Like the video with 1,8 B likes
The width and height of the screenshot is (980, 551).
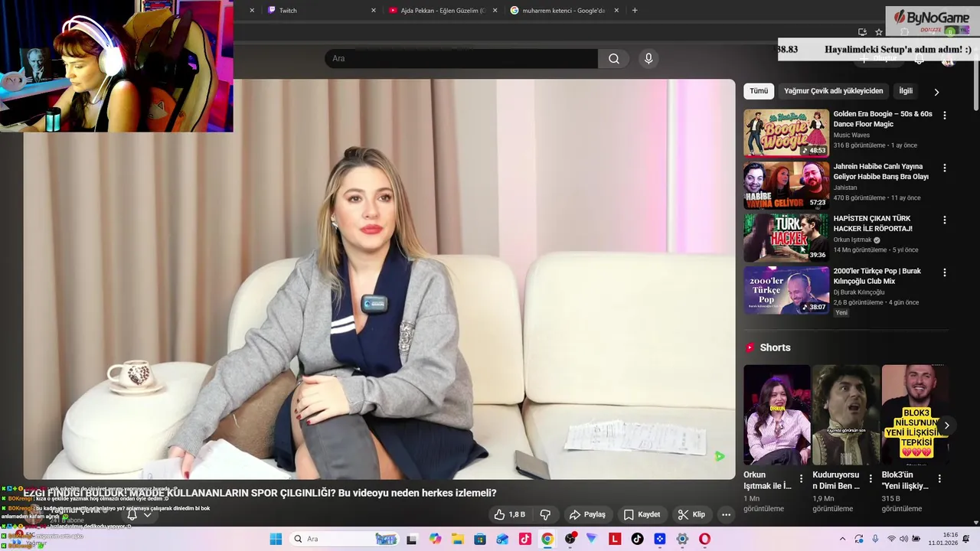tap(509, 514)
